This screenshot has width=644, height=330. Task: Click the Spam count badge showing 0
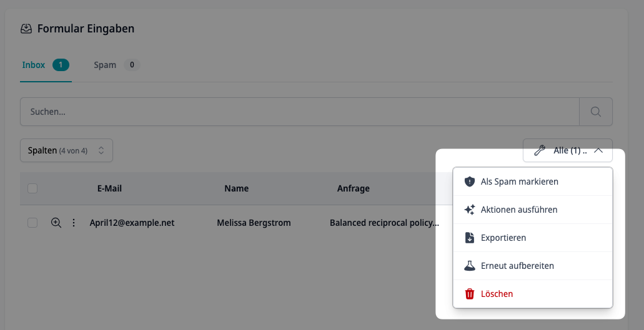[132, 65]
